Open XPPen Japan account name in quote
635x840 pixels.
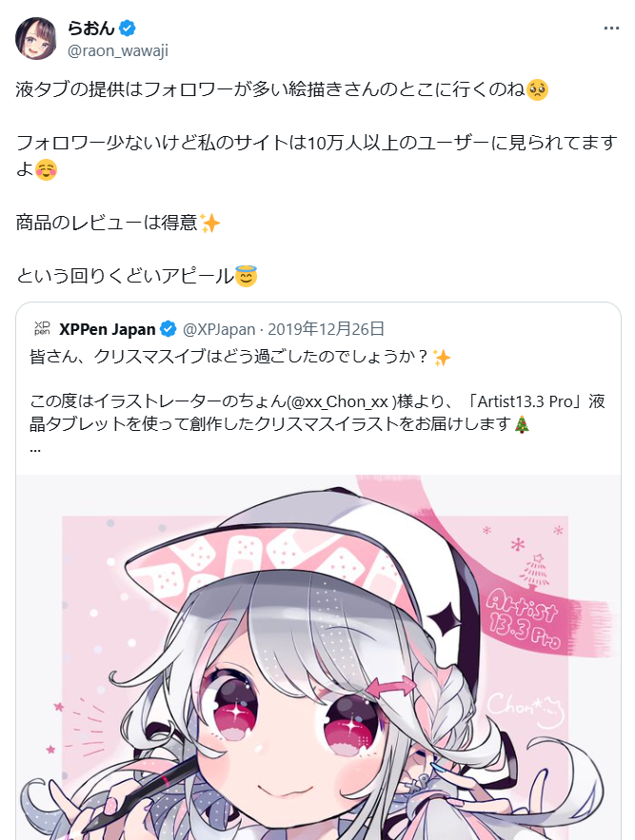[x=108, y=329]
